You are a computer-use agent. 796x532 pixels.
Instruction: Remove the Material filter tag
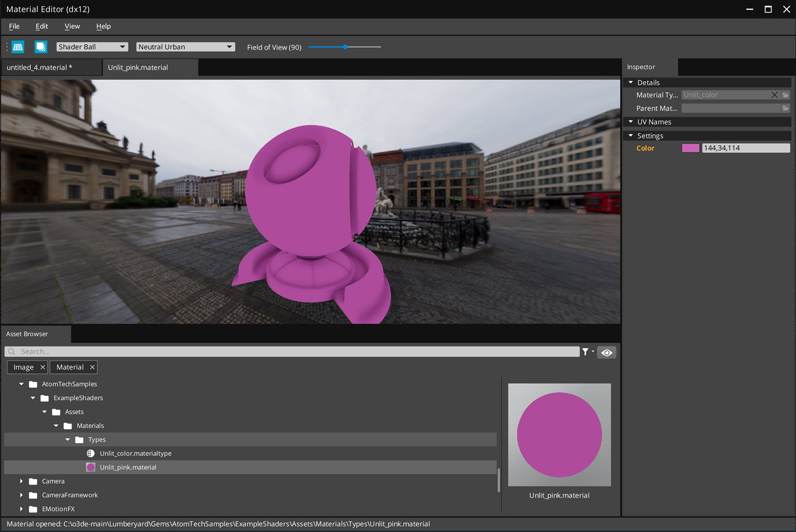(x=92, y=367)
